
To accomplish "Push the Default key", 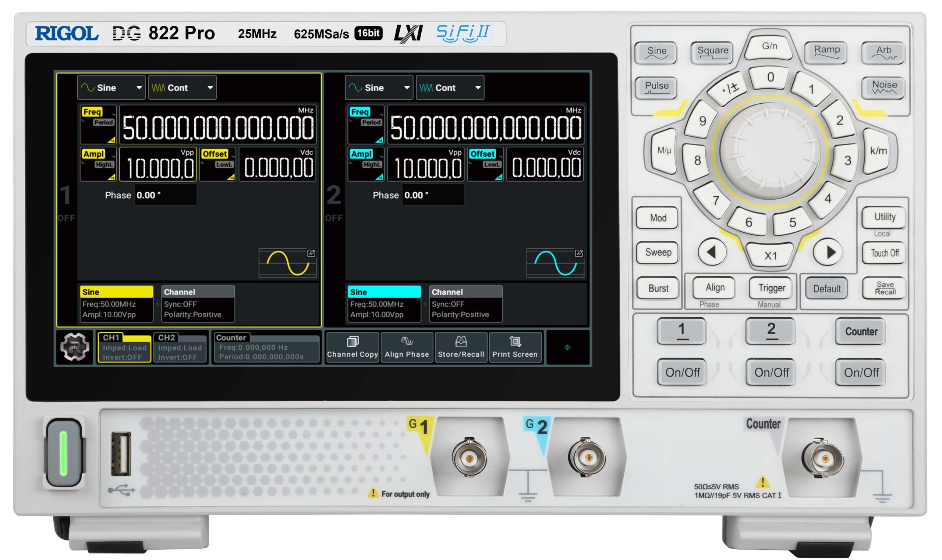I will click(826, 288).
